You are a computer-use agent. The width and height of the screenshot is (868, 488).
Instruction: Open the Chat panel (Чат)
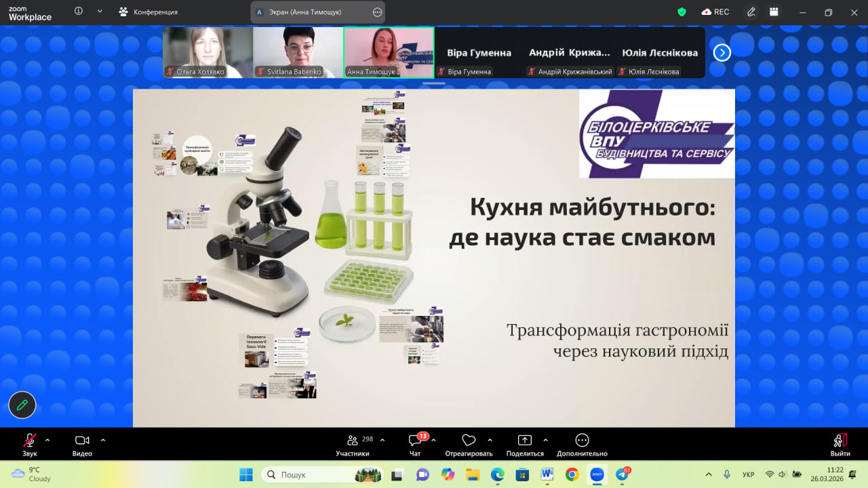click(415, 441)
